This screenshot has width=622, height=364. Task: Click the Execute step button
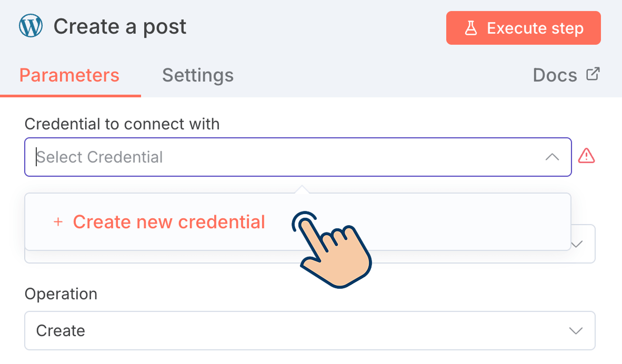(x=523, y=28)
